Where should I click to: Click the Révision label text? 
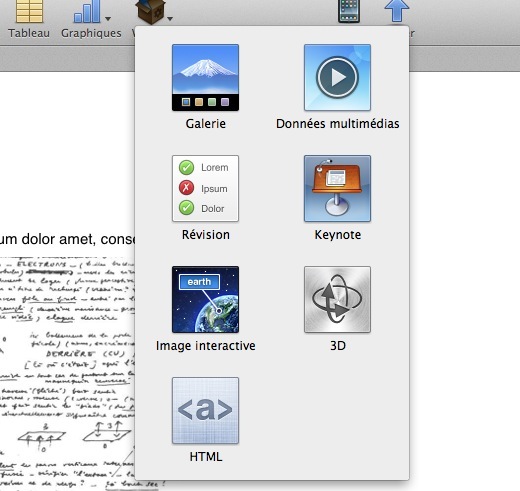(x=206, y=235)
